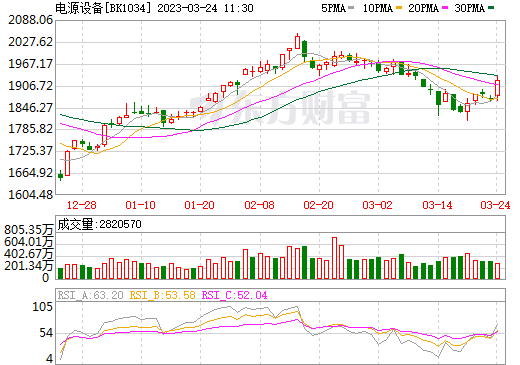Click the date label 01-10

click(140, 205)
